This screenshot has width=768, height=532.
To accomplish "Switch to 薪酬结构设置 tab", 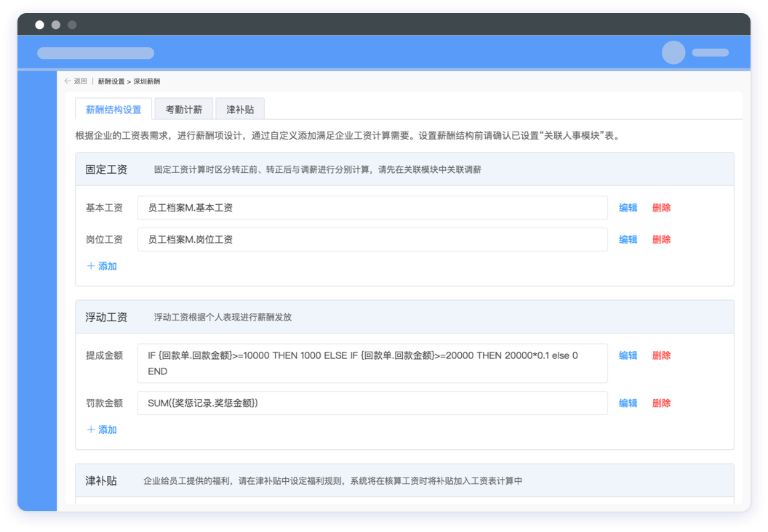I will (x=113, y=109).
